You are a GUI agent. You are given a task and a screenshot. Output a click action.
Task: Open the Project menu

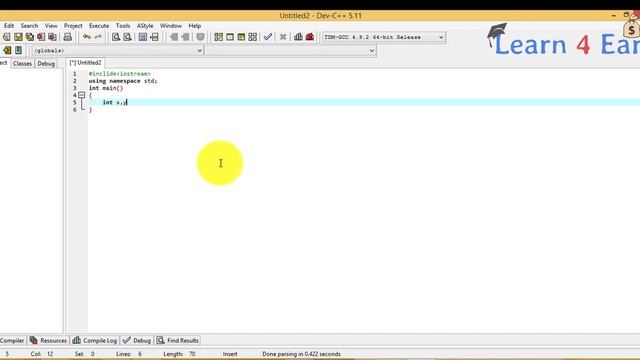click(73, 26)
